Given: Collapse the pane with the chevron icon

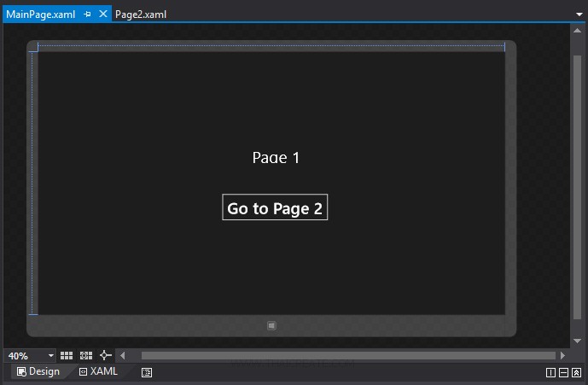Looking at the screenshot, I should (x=576, y=372).
